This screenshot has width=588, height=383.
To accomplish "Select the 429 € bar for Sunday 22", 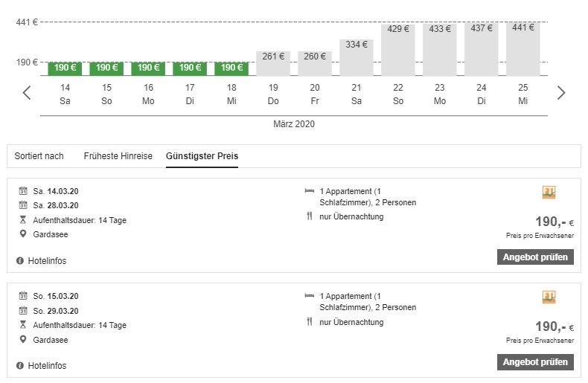I will click(x=398, y=49).
